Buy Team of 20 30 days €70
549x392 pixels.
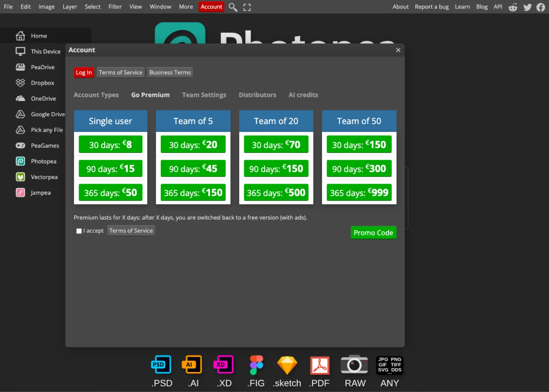point(276,144)
